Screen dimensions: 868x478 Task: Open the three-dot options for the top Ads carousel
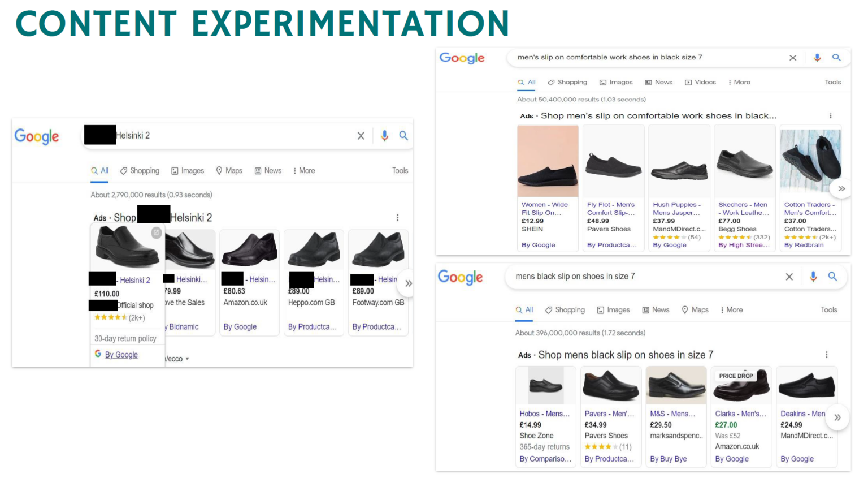830,115
